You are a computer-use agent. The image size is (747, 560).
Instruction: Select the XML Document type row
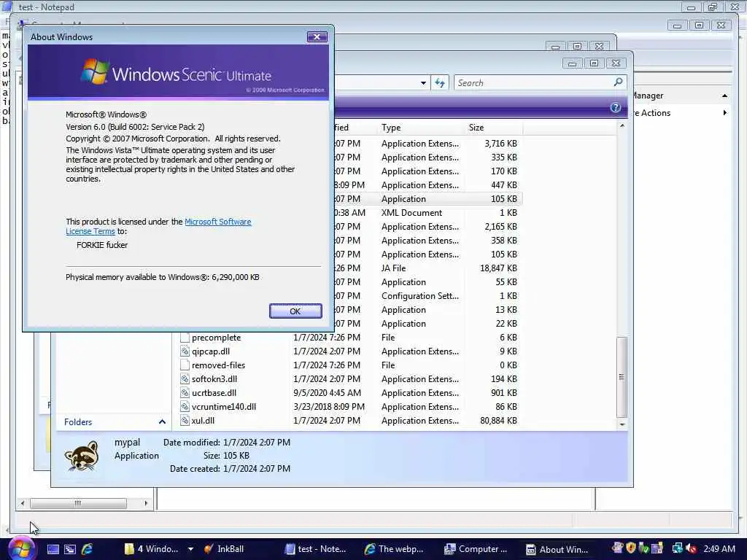[x=411, y=213]
